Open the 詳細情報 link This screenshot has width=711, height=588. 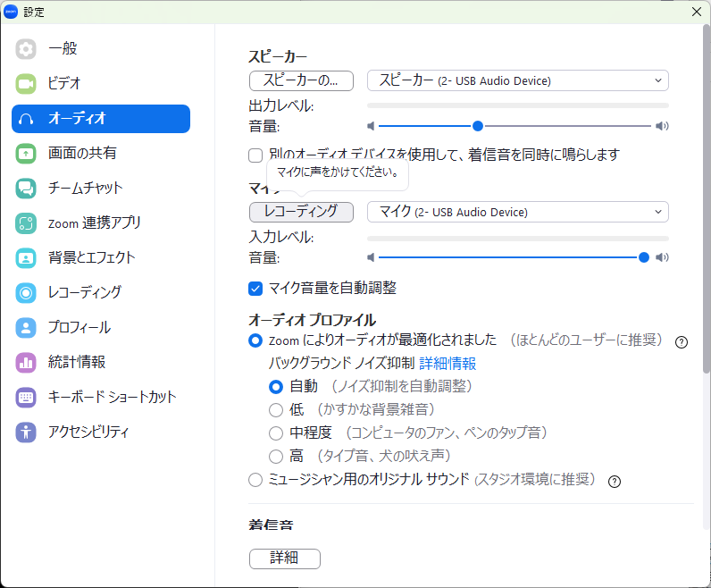click(x=448, y=364)
